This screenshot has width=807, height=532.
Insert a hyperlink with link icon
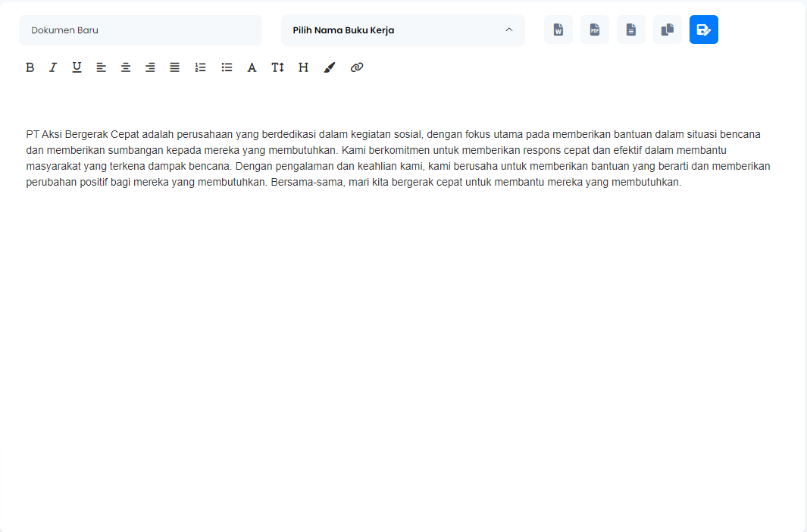tap(357, 67)
